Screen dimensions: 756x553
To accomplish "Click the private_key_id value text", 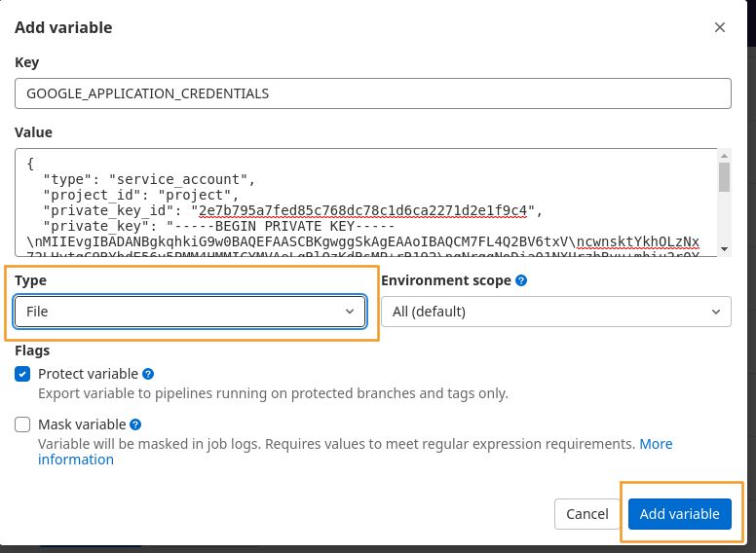I will click(363, 210).
